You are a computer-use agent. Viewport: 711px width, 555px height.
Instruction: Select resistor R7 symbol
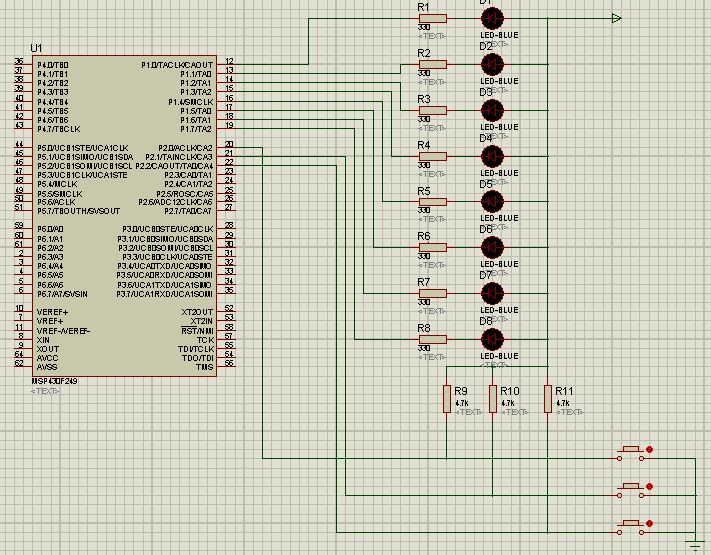(433, 293)
